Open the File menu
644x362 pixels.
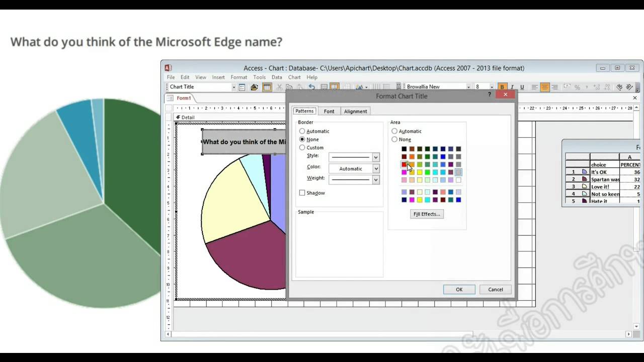point(171,77)
